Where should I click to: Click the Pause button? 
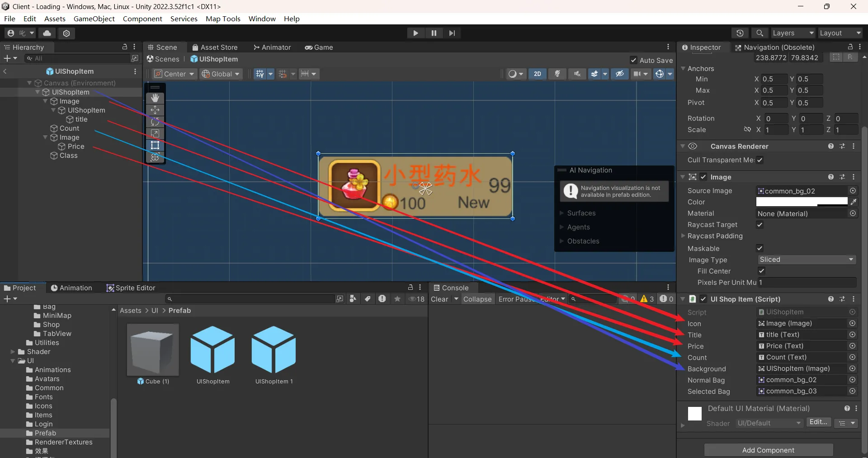[434, 33]
